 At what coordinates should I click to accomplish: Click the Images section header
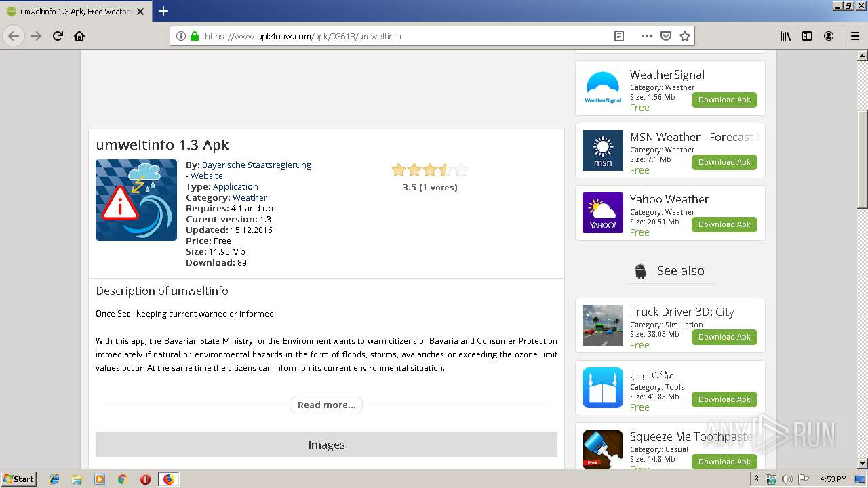(x=326, y=445)
